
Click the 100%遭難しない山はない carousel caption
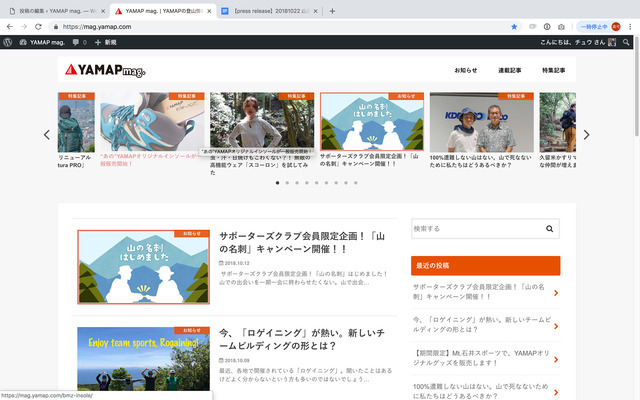(480, 161)
